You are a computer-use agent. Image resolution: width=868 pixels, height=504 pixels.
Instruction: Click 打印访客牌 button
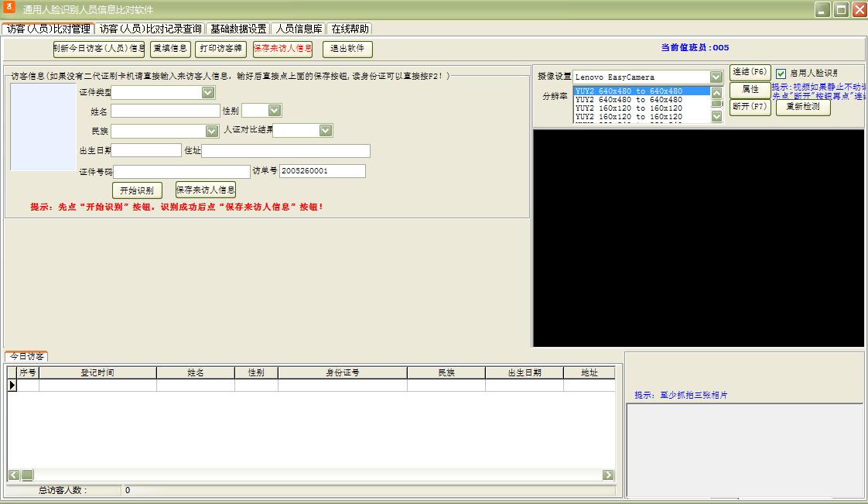(221, 49)
